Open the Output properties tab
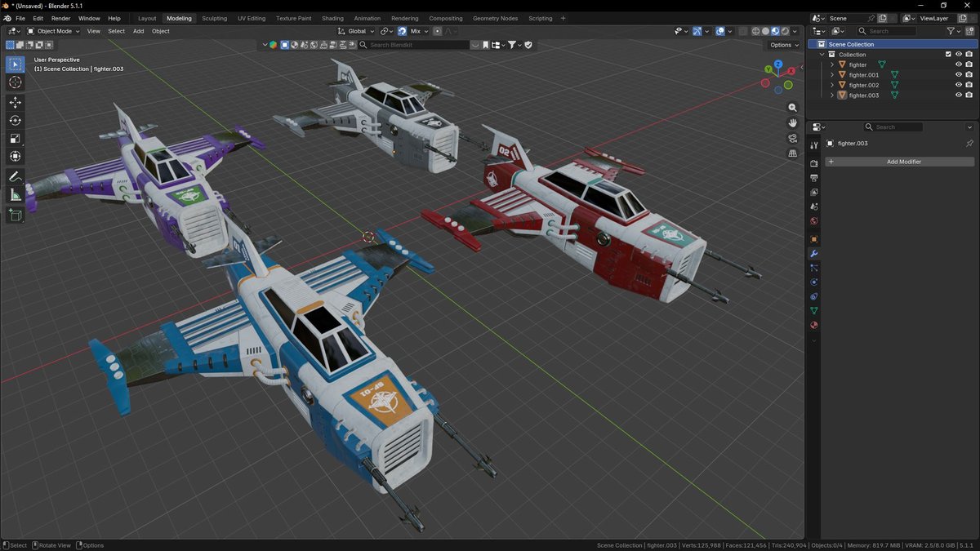This screenshot has height=551, width=980. [814, 178]
